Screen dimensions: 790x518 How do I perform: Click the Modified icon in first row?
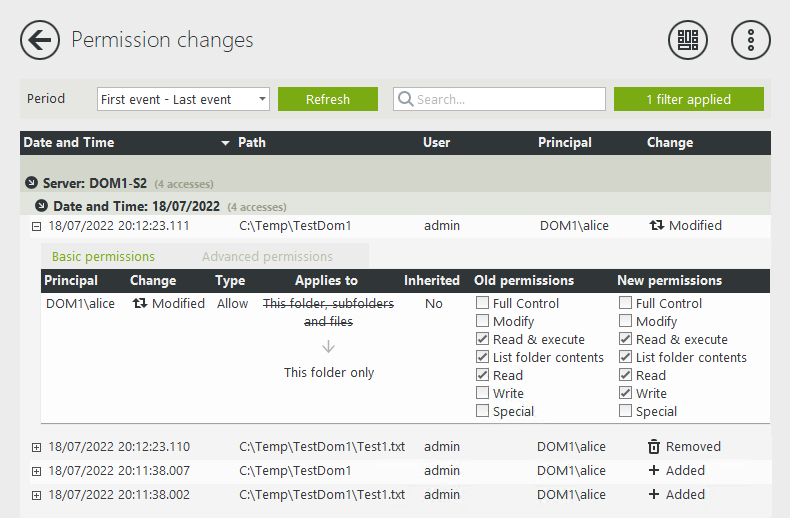click(x=656, y=226)
